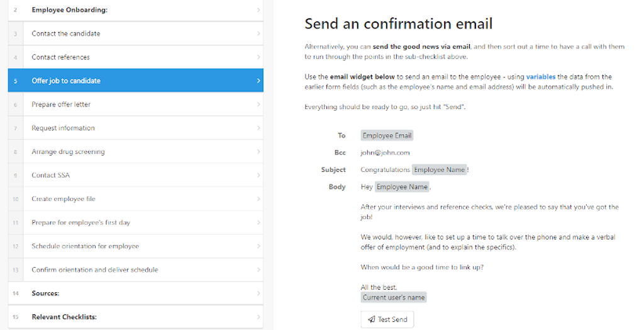Click the chevron beside Contact SSA
Image resolution: width=644 pixels, height=330 pixels.
tap(258, 175)
